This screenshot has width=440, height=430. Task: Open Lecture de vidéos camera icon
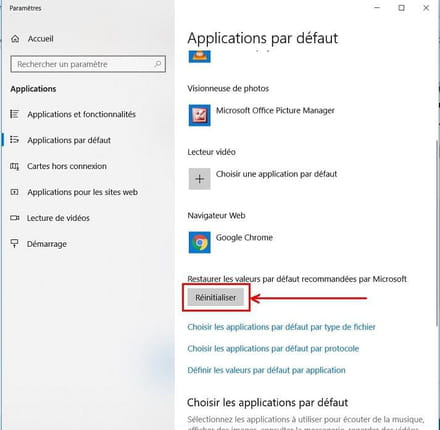(15, 218)
